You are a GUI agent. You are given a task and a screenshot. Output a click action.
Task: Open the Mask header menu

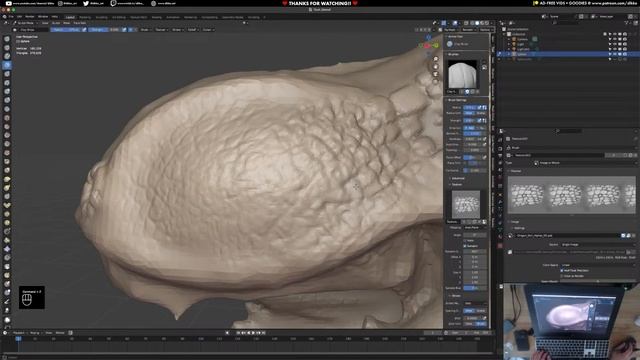(67, 23)
